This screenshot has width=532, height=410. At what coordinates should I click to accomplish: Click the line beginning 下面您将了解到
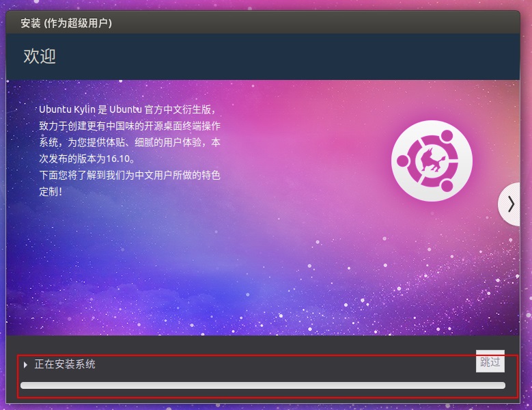[x=130, y=175]
